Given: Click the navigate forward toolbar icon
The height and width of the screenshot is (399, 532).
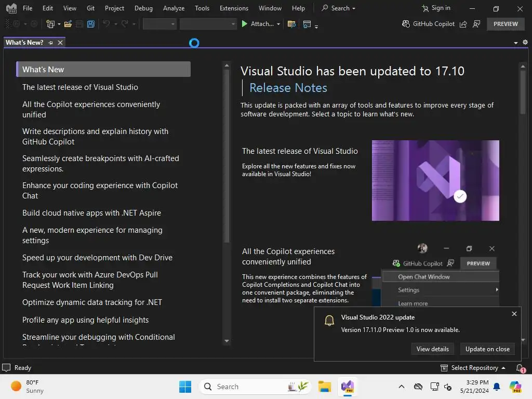Looking at the screenshot, I should point(34,24).
